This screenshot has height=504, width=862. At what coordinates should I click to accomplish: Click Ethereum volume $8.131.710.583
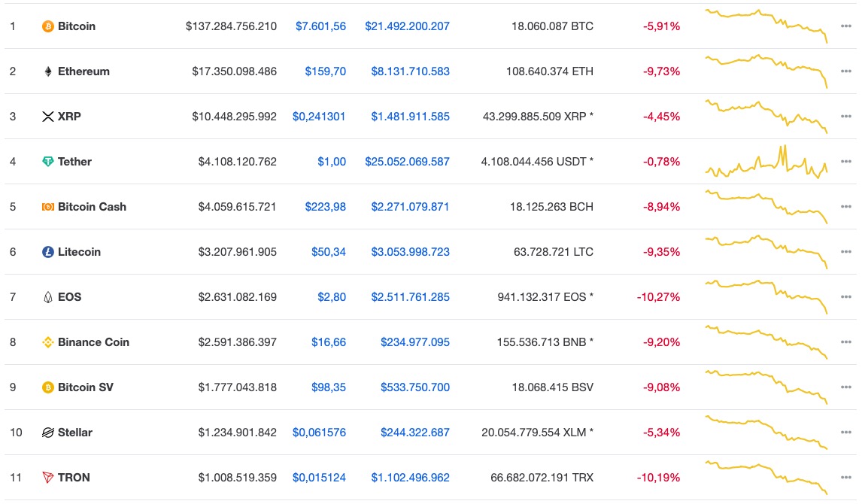tap(410, 71)
